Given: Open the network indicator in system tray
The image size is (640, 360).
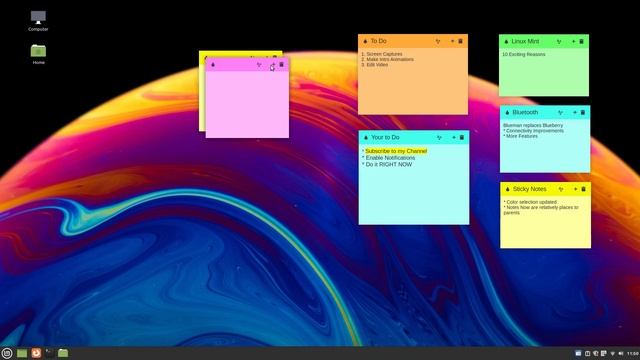Looking at the screenshot, I should (x=612, y=353).
